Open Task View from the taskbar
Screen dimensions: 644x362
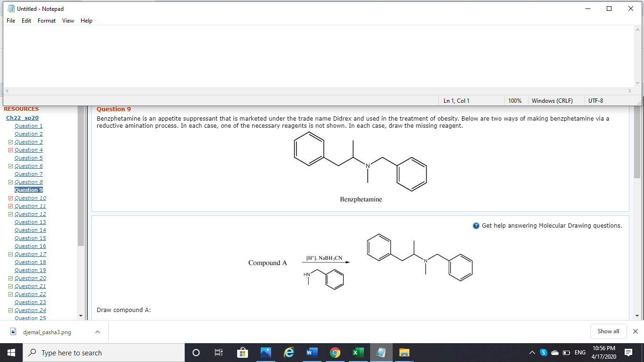pos(218,352)
